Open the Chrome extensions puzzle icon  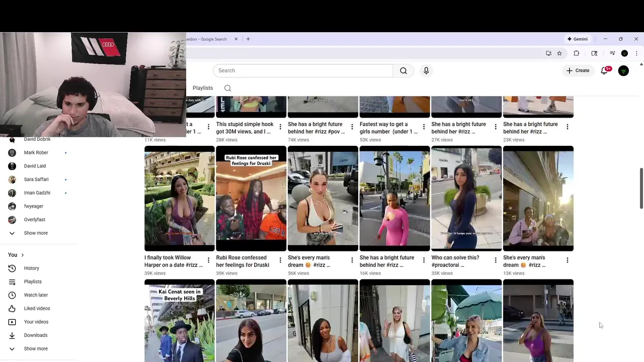(x=577, y=53)
